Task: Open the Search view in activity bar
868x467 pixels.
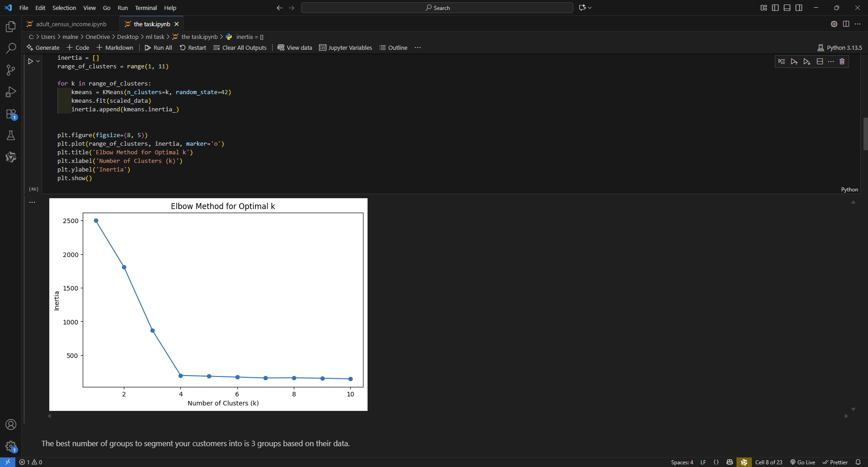Action: click(11, 48)
